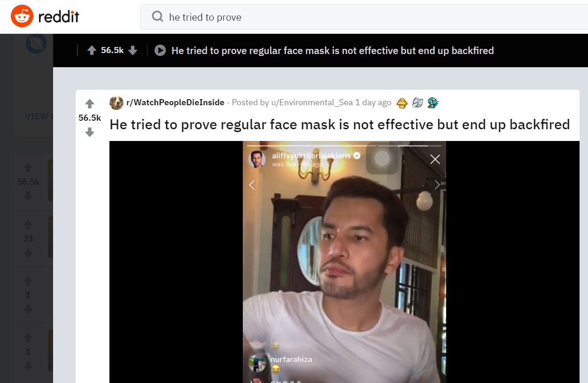Open the u/Environmental_Sea user profile

click(312, 102)
